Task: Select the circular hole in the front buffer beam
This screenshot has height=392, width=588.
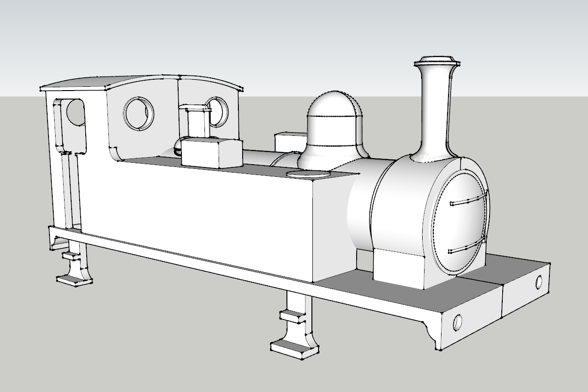Action: click(x=539, y=284)
